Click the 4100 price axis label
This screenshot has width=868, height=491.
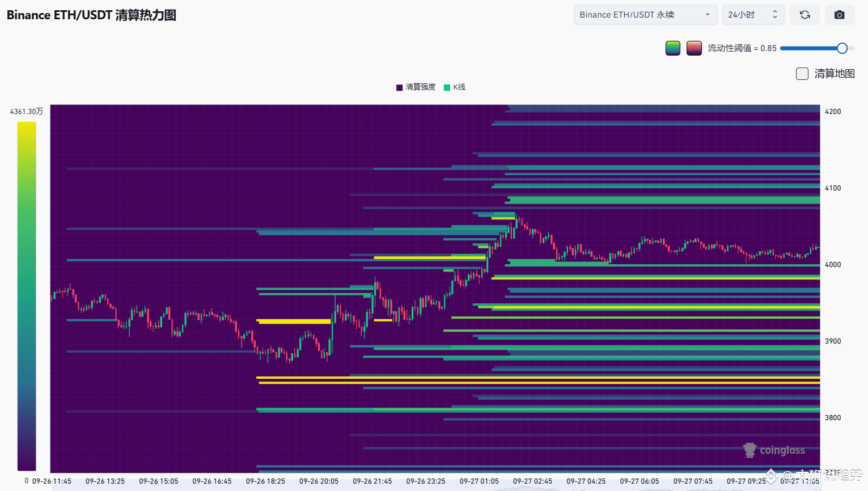tap(833, 188)
